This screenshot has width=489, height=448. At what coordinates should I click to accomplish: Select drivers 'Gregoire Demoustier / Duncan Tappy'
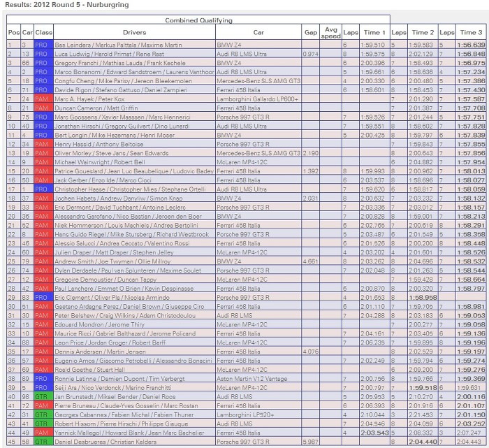(x=105, y=280)
